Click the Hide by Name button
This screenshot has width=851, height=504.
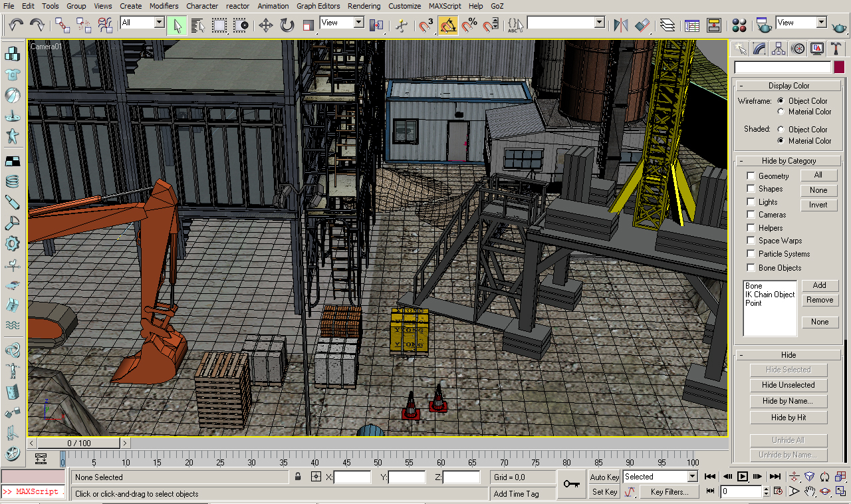(x=789, y=401)
